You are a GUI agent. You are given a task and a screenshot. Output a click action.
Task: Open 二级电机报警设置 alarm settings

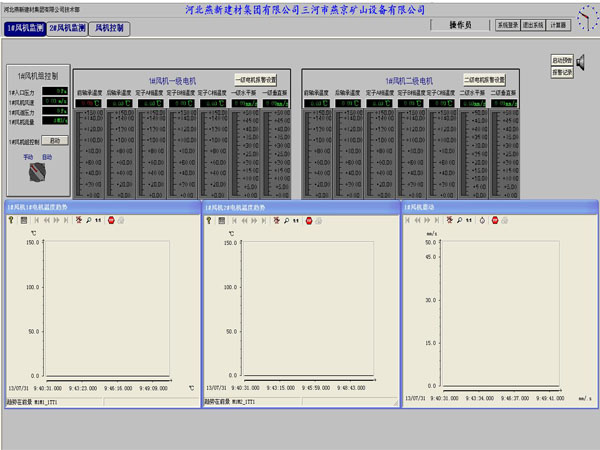point(483,80)
